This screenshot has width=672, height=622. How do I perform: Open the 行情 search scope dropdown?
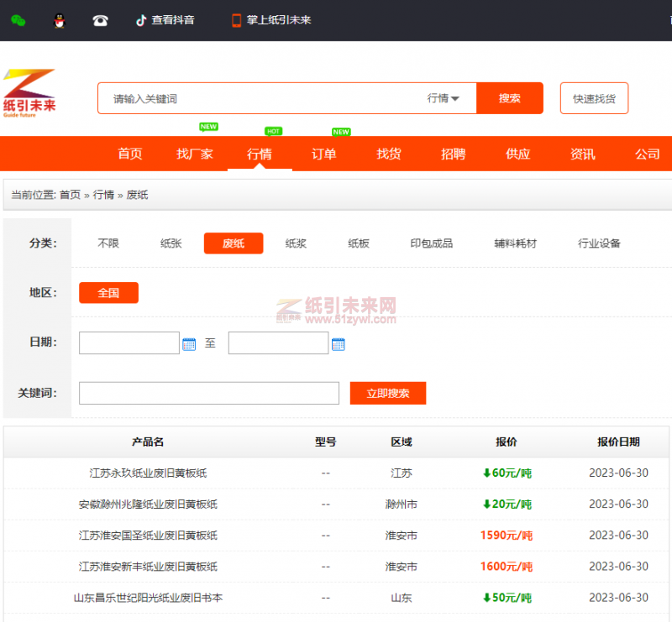pos(444,98)
